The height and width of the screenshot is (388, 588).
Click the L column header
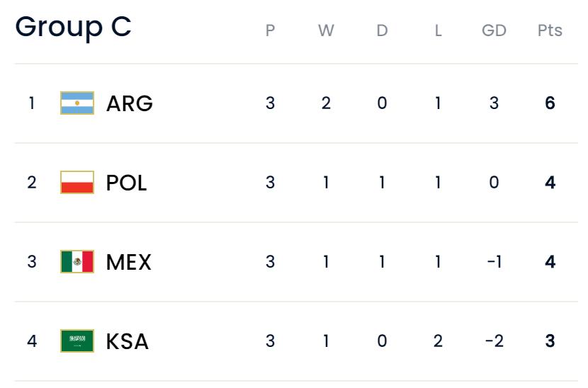click(438, 30)
